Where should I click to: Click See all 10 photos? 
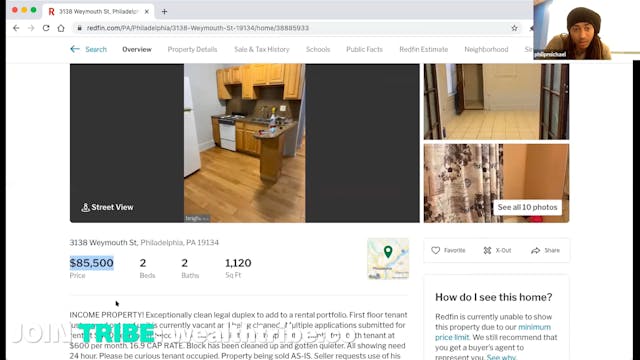coord(527,207)
